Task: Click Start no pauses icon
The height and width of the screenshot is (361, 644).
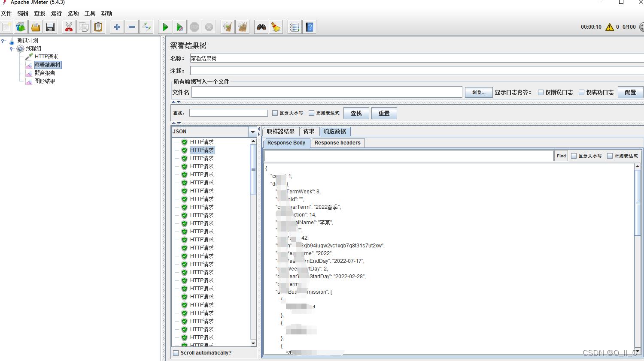Action: point(180,27)
